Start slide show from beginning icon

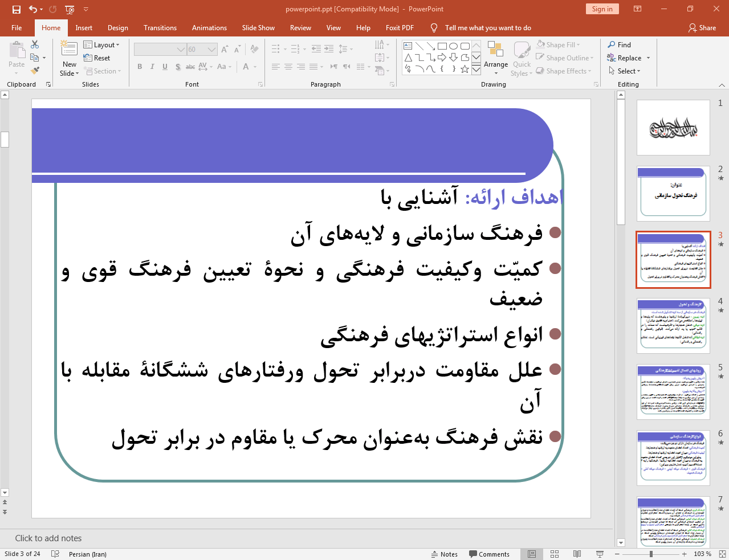[x=70, y=9]
